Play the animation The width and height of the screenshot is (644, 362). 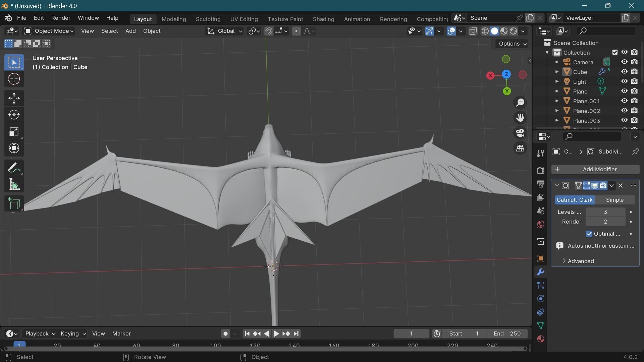(x=276, y=334)
